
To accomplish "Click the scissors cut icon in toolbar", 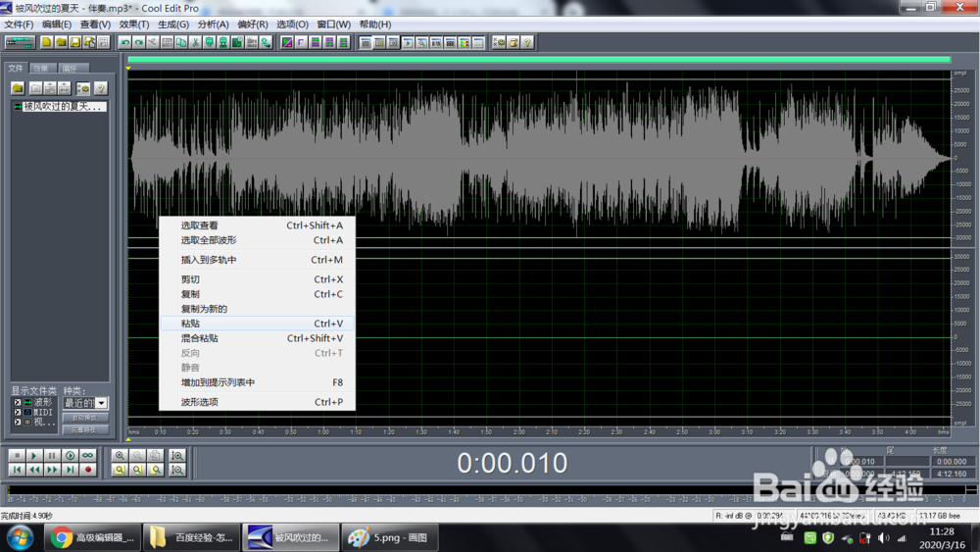I will tap(195, 42).
